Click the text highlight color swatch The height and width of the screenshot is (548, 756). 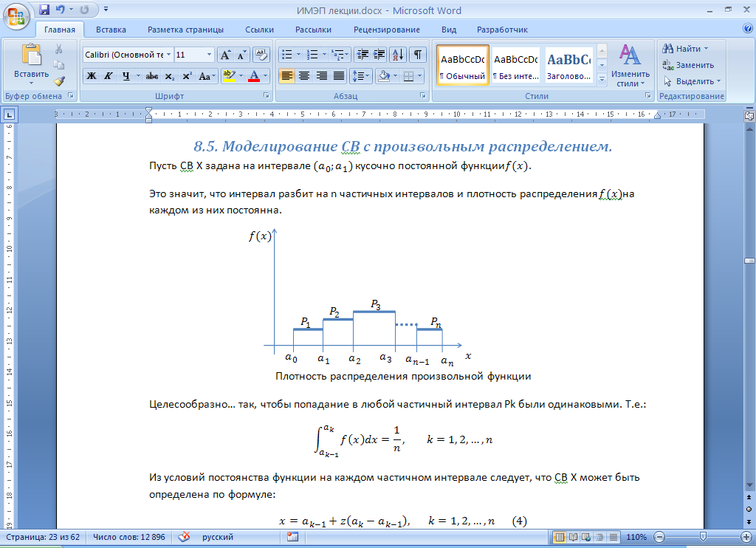(x=229, y=76)
